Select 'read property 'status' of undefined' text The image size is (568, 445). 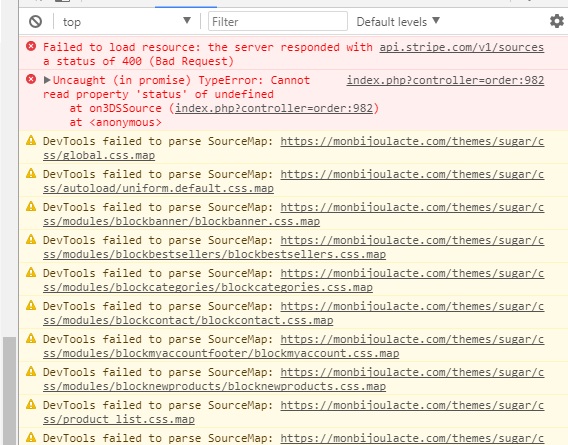coord(158,94)
